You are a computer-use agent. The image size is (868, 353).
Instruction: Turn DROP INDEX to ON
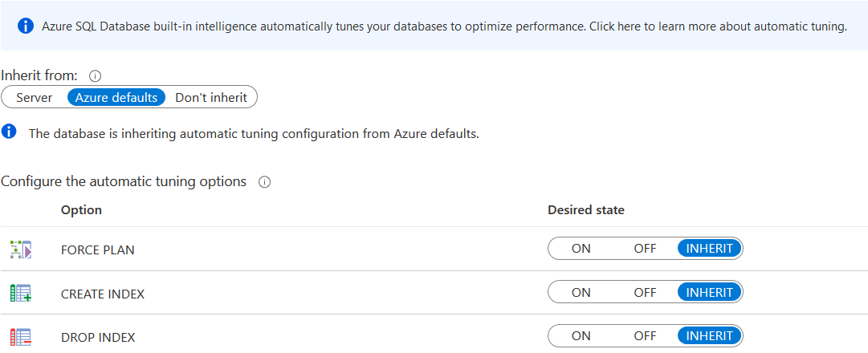(581, 336)
